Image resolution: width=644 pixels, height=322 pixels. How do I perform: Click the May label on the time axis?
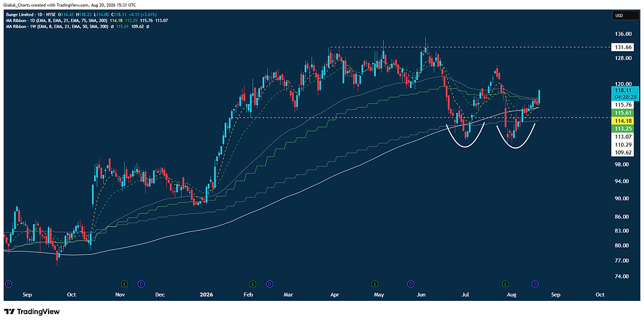coord(379,294)
